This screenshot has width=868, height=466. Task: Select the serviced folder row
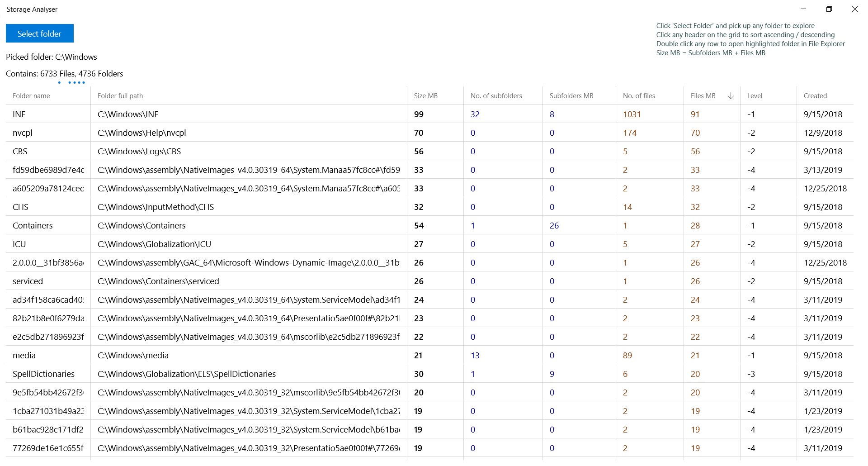point(28,281)
